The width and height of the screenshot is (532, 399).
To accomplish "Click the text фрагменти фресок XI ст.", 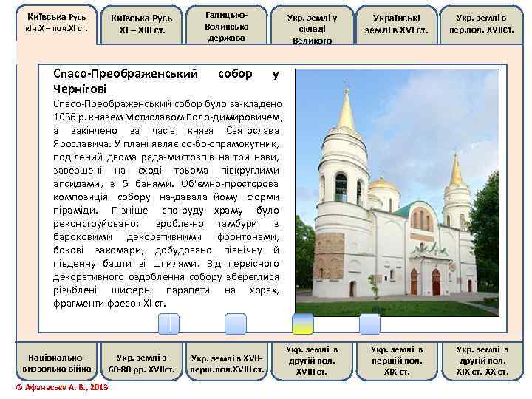I will [109, 303].
